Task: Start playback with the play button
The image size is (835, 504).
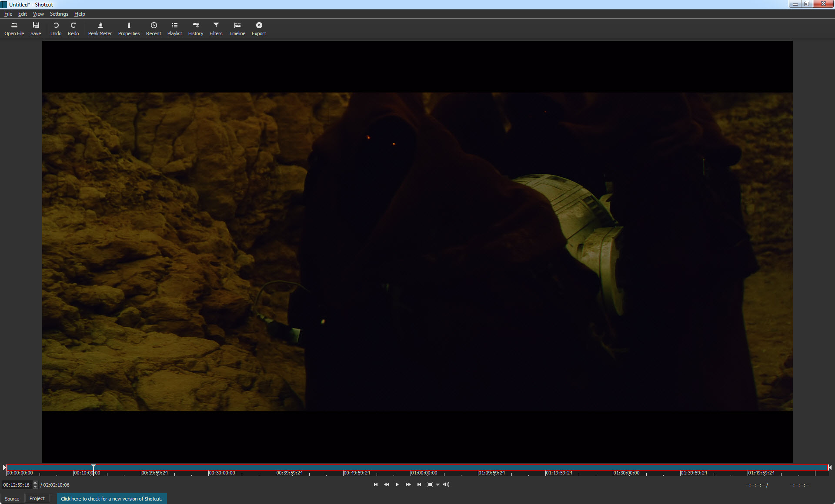Action: tap(397, 484)
